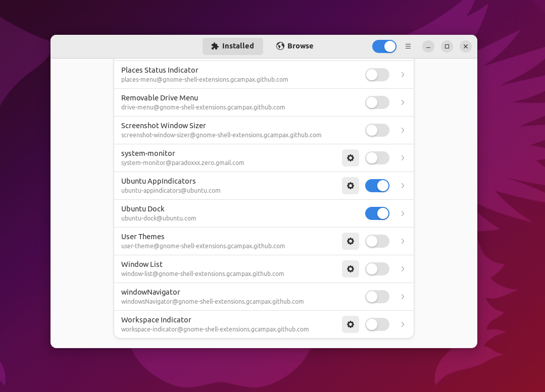This screenshot has height=392, width=545.
Task: Open the User Themes settings gear
Action: tap(351, 241)
